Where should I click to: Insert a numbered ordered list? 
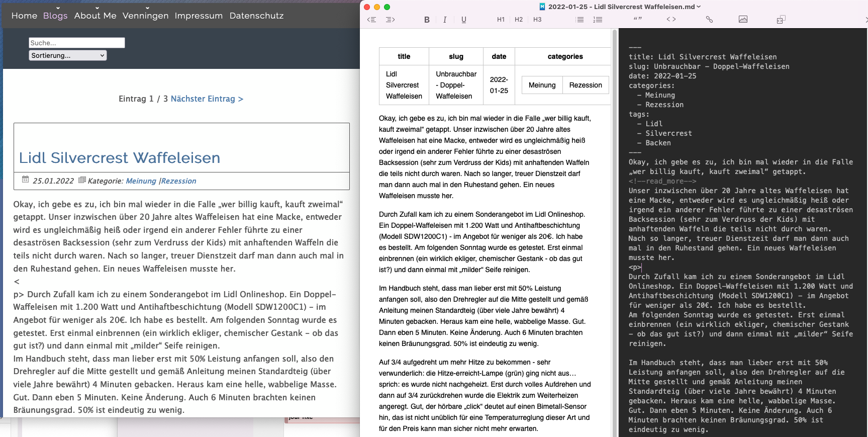tap(598, 20)
